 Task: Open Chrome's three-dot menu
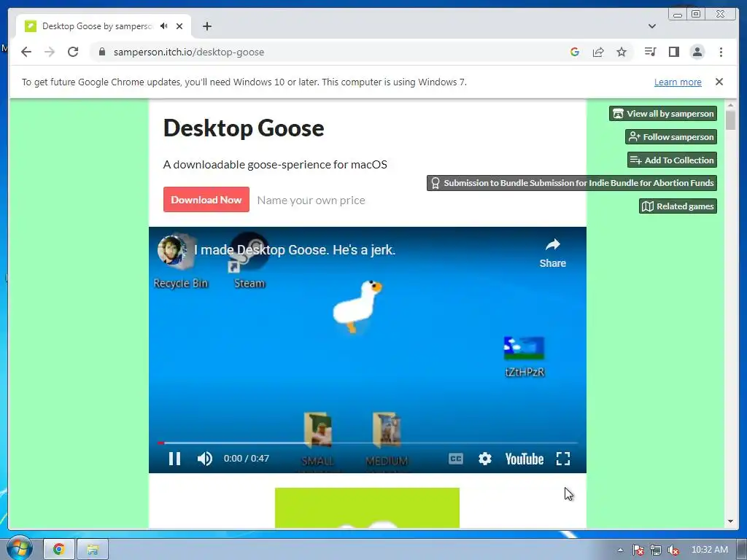coord(721,52)
